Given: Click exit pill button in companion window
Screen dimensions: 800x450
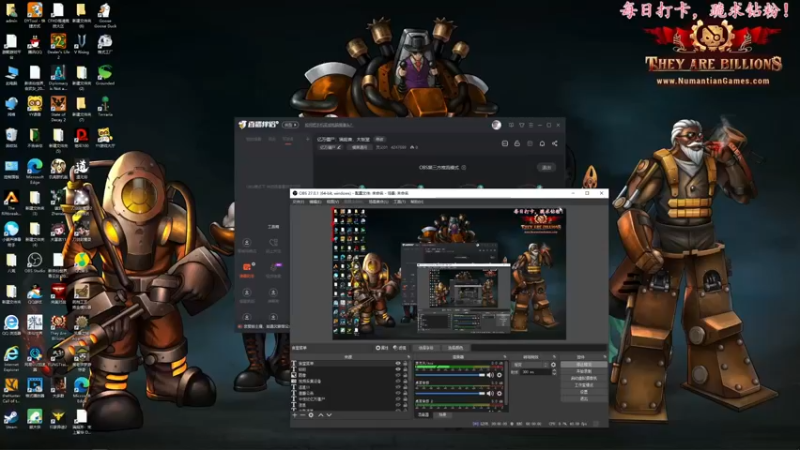Looking at the screenshot, I should tap(546, 167).
